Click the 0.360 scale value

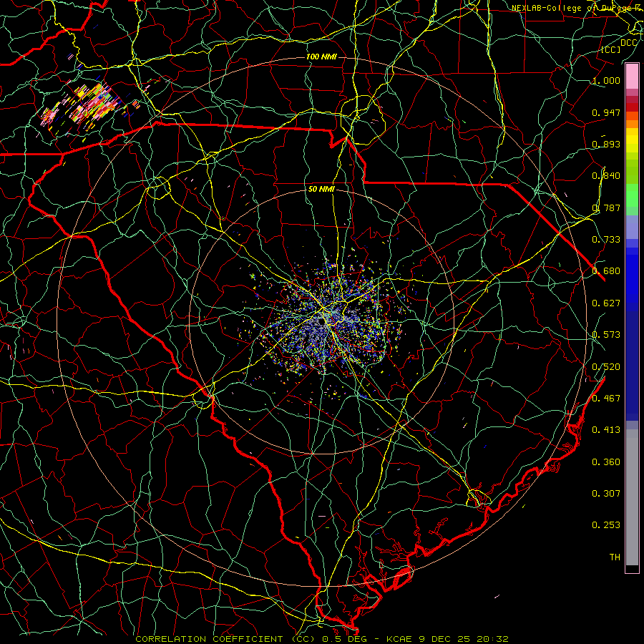[606, 462]
